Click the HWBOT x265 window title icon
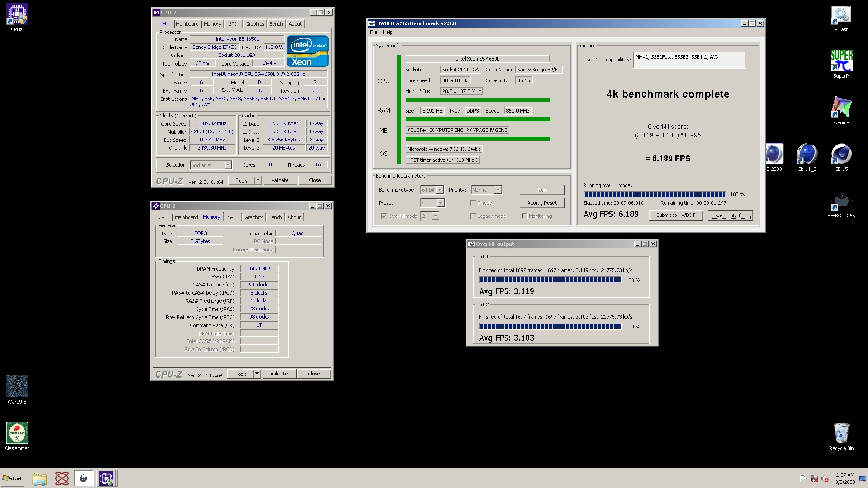The image size is (868, 488). point(372,23)
